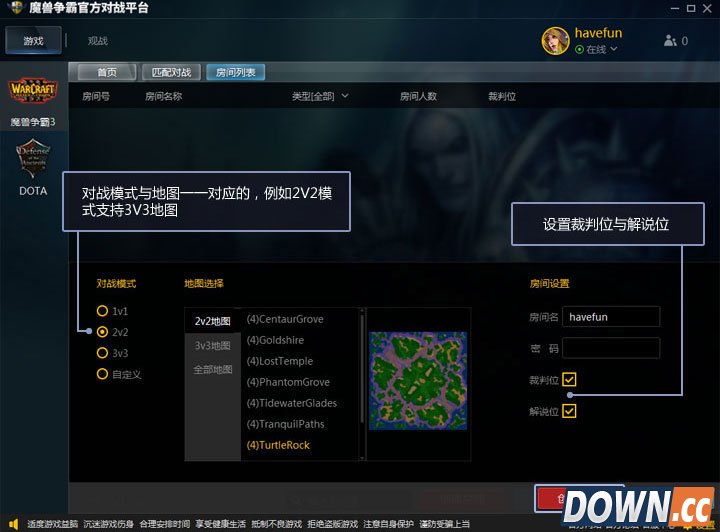Choose the (4)TranquilPaths map

285,424
